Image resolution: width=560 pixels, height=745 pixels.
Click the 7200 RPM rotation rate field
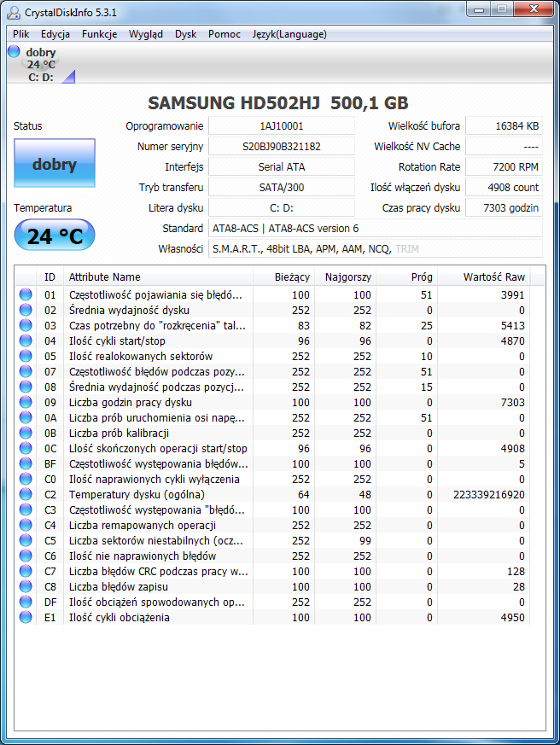pyautogui.click(x=504, y=166)
